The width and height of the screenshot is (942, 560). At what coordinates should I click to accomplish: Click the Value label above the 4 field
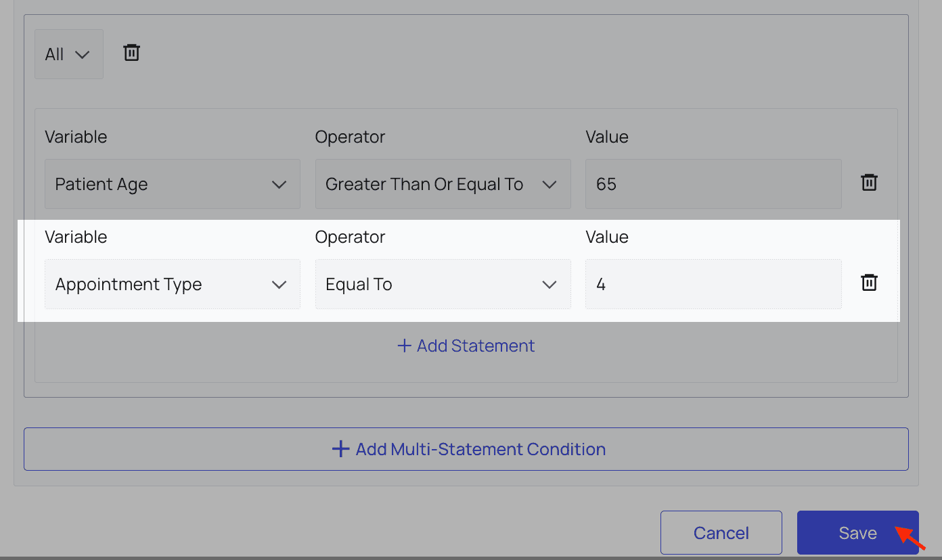[x=606, y=237]
